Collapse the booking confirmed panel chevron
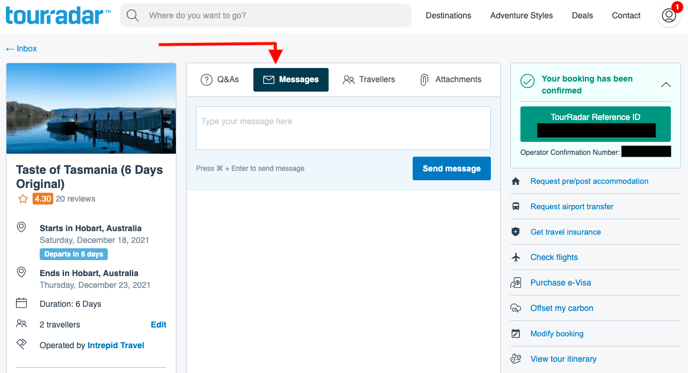Image resolution: width=688 pixels, height=373 pixels. click(666, 85)
